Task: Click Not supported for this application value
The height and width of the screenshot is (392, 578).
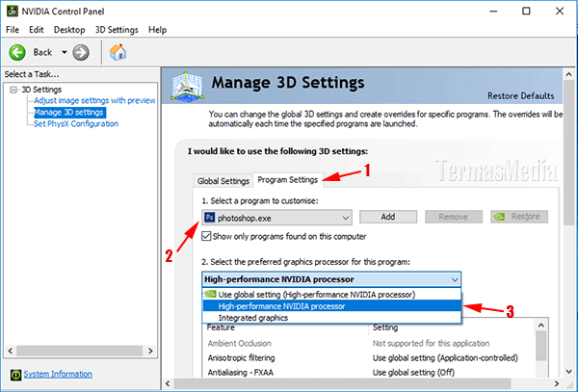Action: (x=431, y=344)
